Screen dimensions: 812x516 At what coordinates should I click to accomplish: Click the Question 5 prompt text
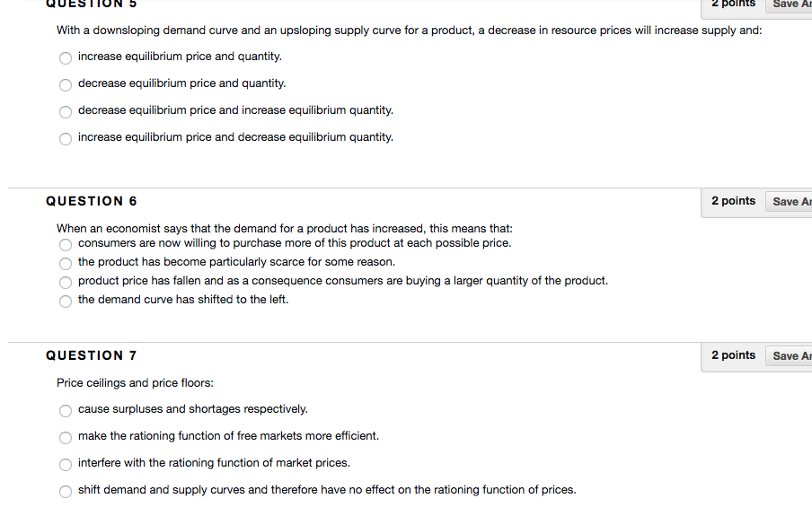point(409,31)
